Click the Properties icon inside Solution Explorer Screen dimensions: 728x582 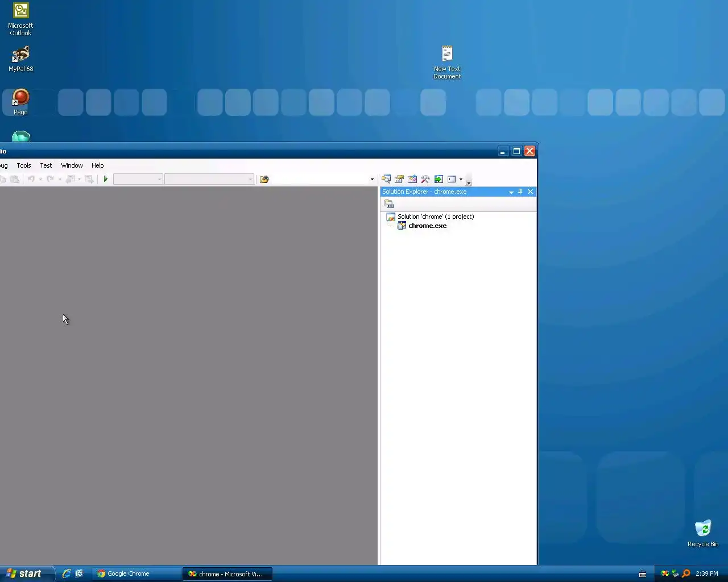(x=389, y=204)
